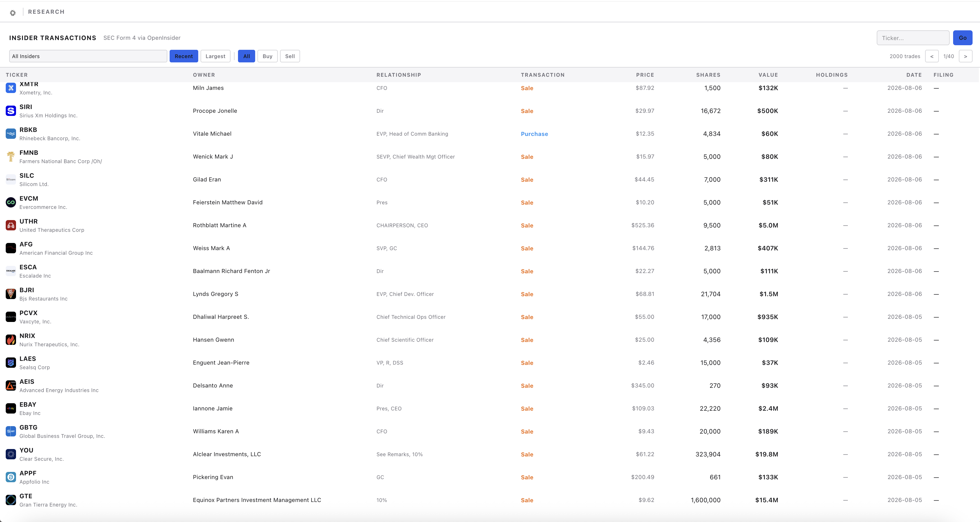Click the $345.00 price for AEIS
The width and height of the screenshot is (980, 522).
(642, 386)
